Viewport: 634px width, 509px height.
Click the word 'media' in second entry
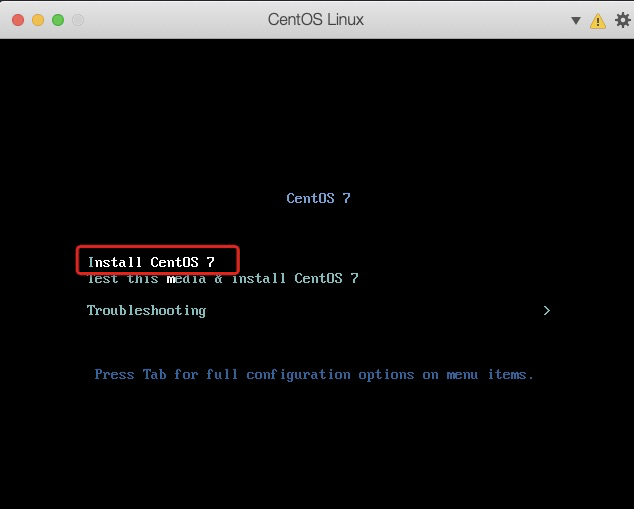186,278
